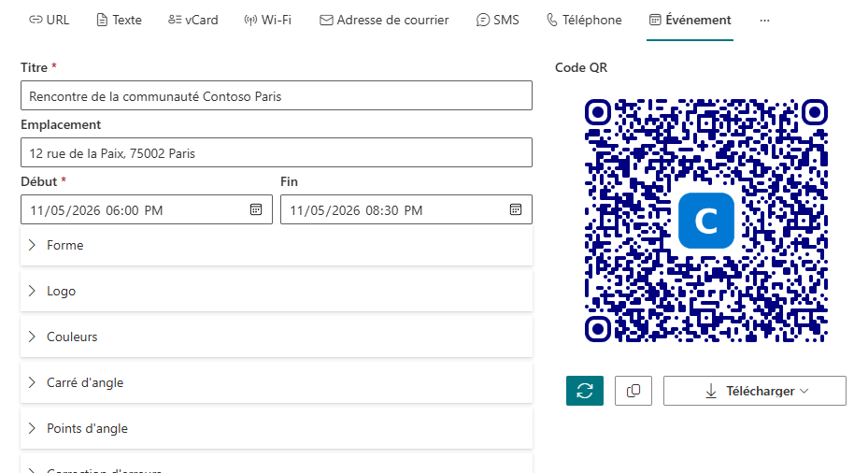Expand the Carré d'angle section
The width and height of the screenshot is (868, 473).
click(x=277, y=382)
